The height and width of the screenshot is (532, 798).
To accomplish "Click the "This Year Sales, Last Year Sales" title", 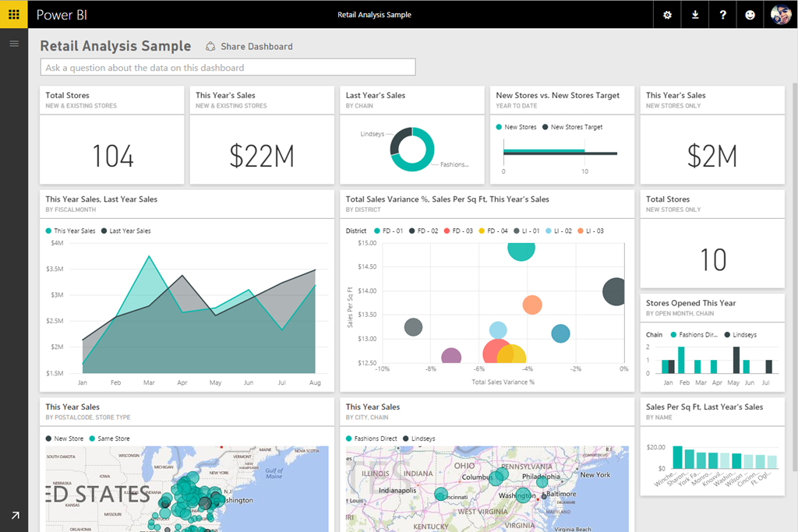I will point(101,199).
